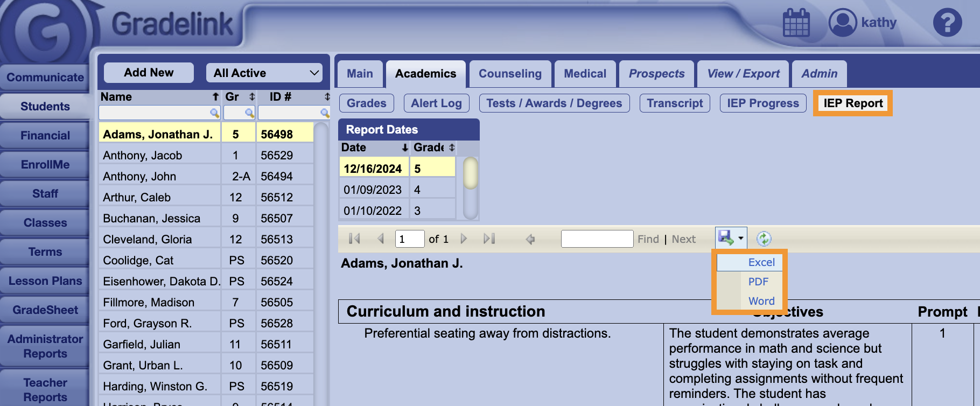Click the report Find text field
Image resolution: width=980 pixels, height=406 pixels.
coord(597,239)
